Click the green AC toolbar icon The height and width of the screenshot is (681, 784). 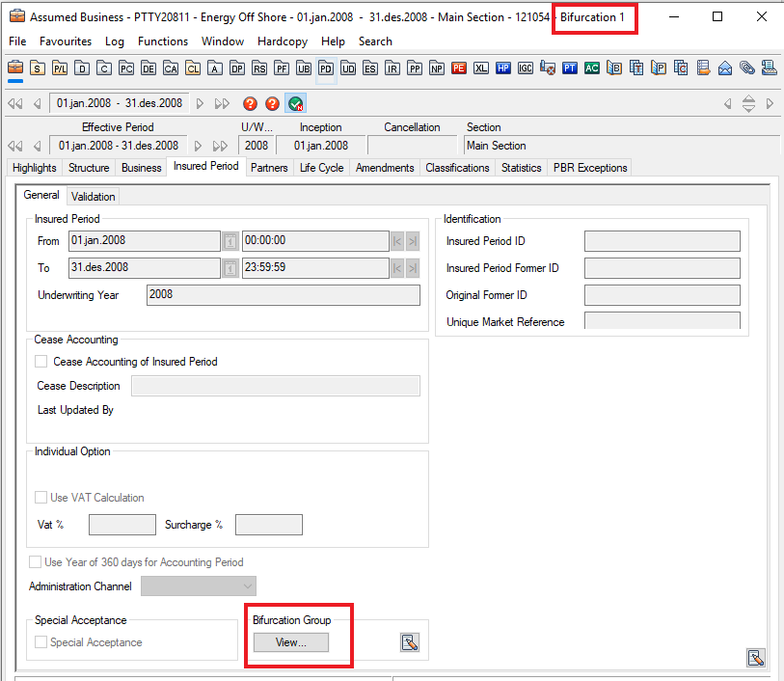click(591, 68)
